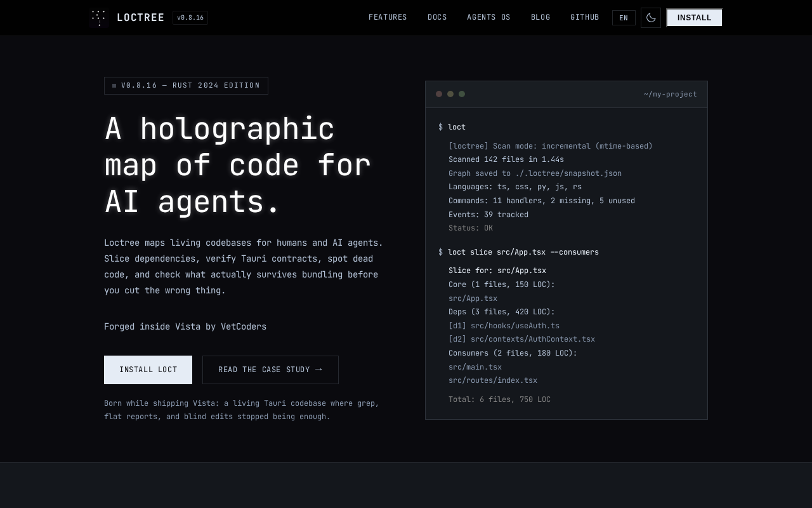Click the red terminal window dot
This screenshot has width=812, height=508.
(x=439, y=94)
